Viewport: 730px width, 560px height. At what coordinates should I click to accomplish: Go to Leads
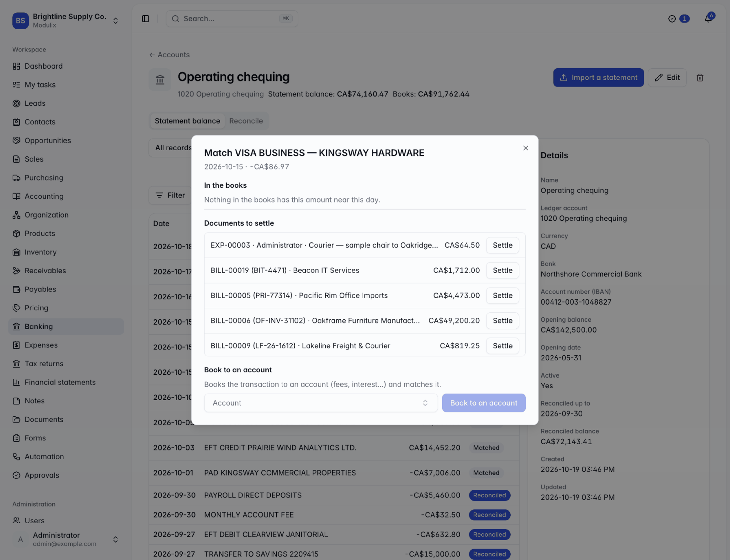(x=66, y=103)
